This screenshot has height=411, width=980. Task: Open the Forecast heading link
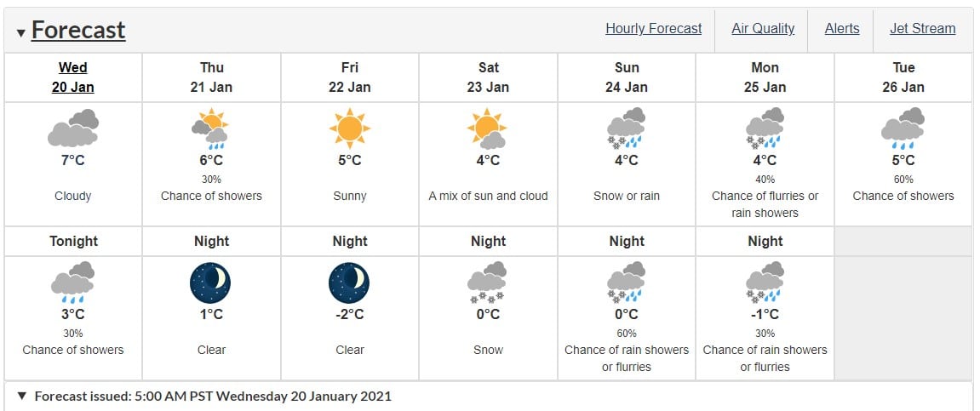click(78, 31)
